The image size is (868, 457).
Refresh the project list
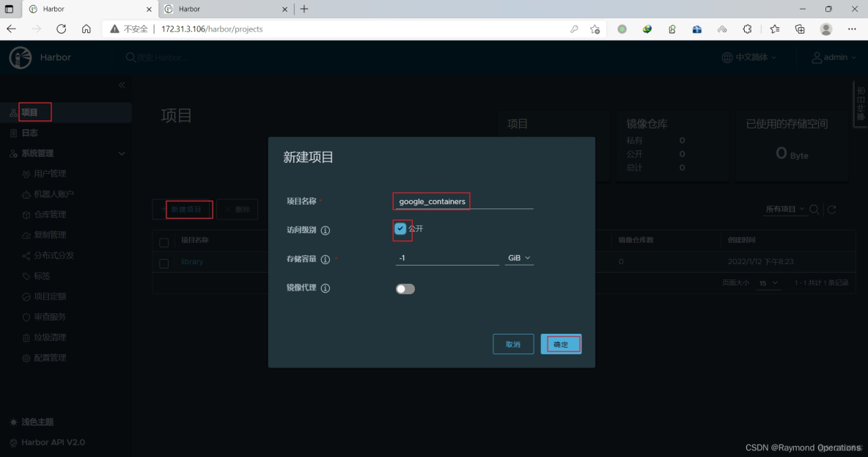(831, 209)
